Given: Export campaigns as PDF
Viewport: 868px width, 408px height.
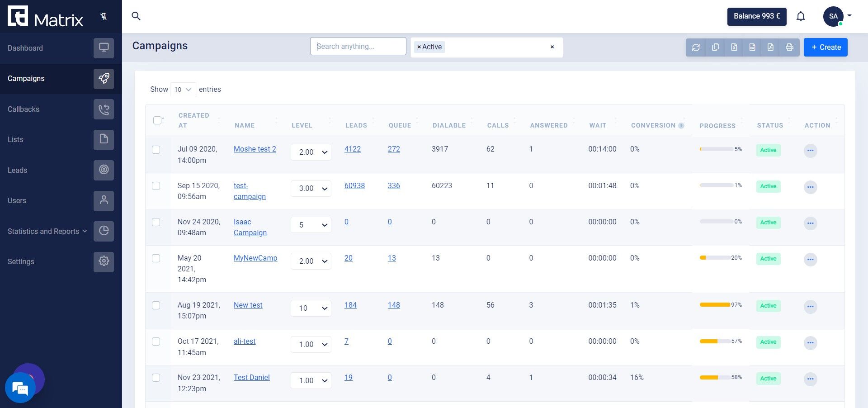Looking at the screenshot, I should (x=770, y=47).
